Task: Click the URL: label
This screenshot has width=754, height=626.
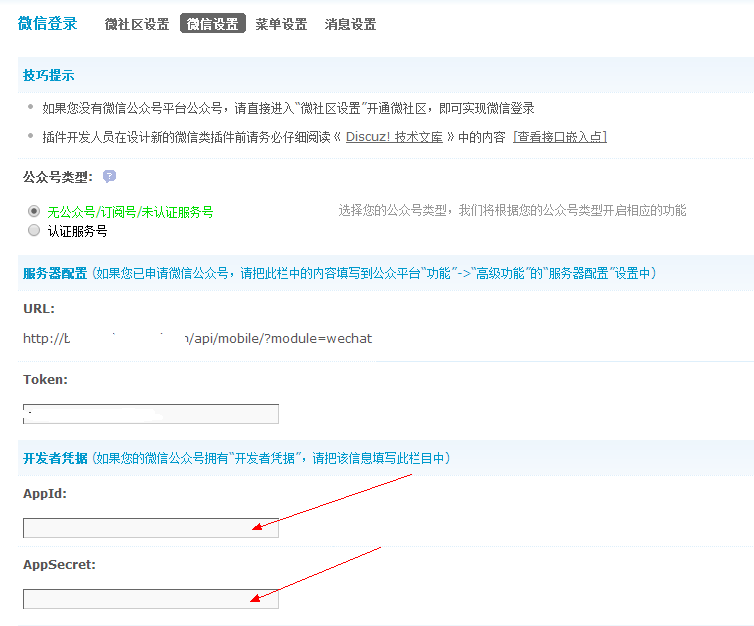Action: point(39,309)
